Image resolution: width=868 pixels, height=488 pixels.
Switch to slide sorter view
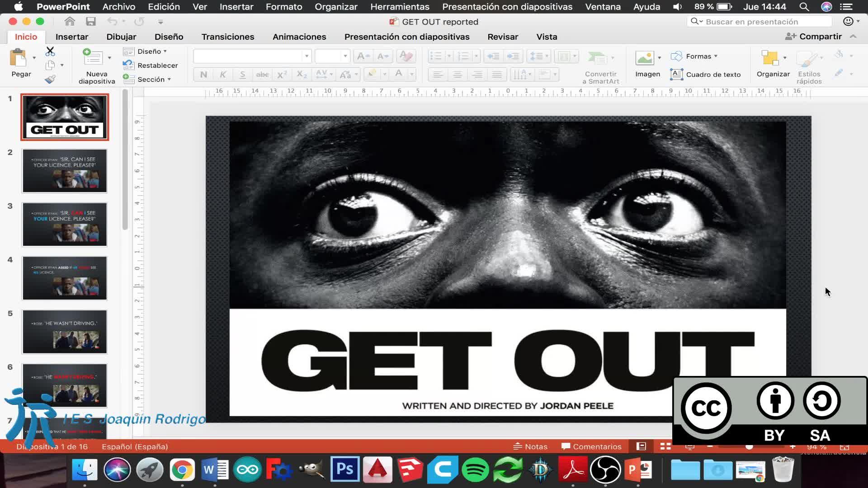(x=665, y=446)
